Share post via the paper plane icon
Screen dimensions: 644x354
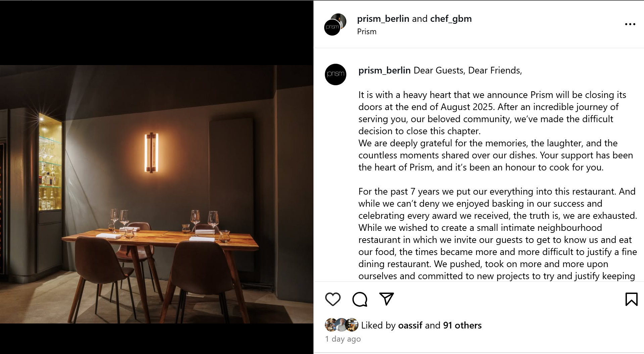pos(386,299)
